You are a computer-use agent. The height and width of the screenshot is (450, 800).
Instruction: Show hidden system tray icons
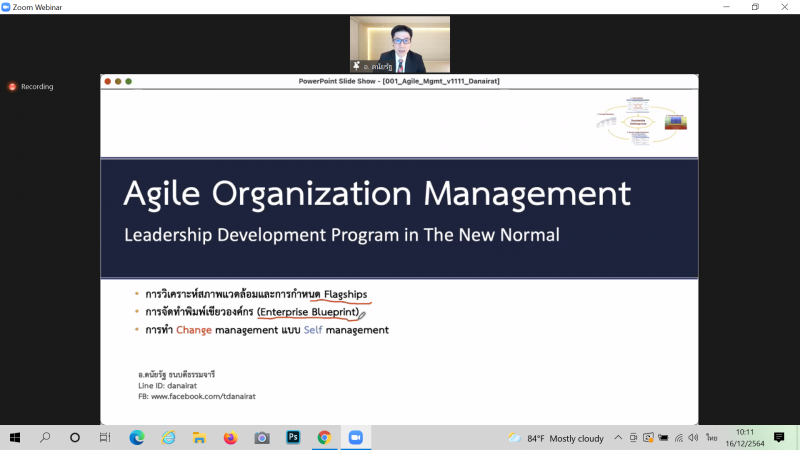click(618, 438)
